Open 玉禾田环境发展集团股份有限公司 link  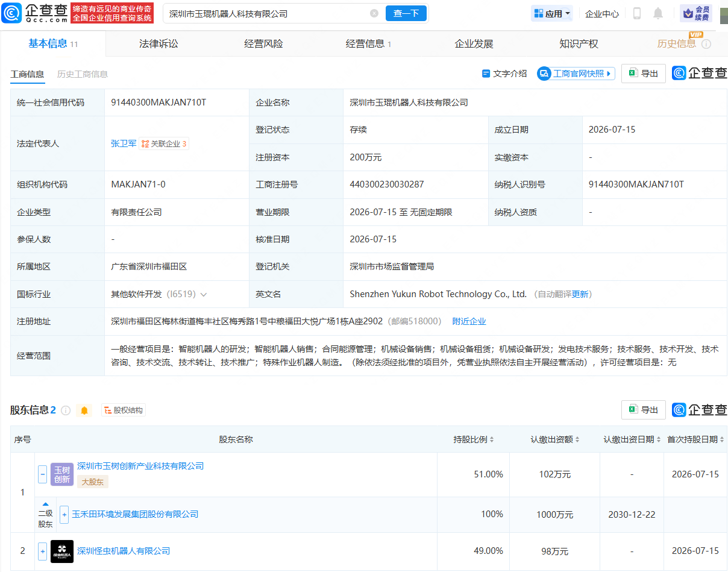tap(135, 515)
